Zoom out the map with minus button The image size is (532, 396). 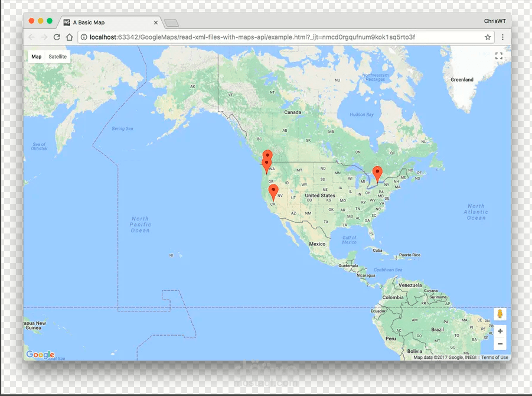(500, 344)
